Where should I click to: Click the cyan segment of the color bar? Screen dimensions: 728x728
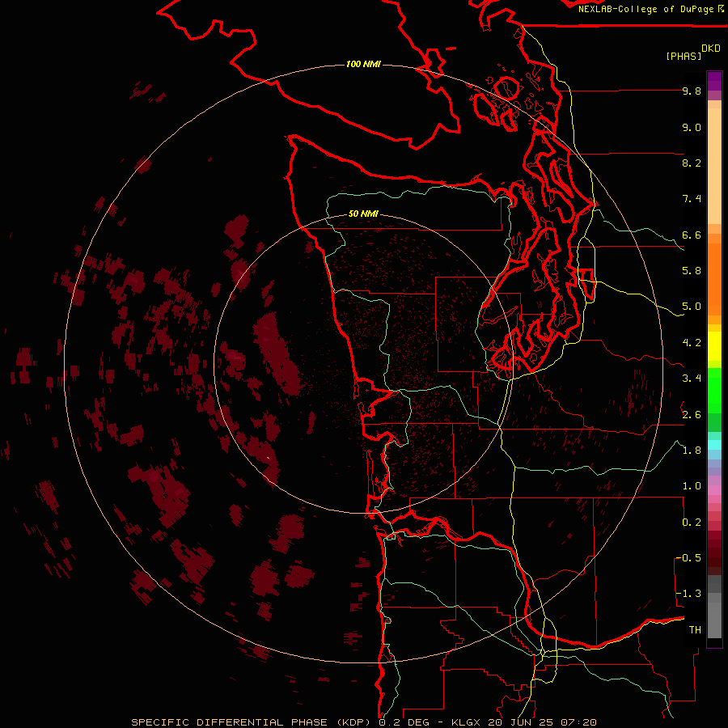click(714, 445)
